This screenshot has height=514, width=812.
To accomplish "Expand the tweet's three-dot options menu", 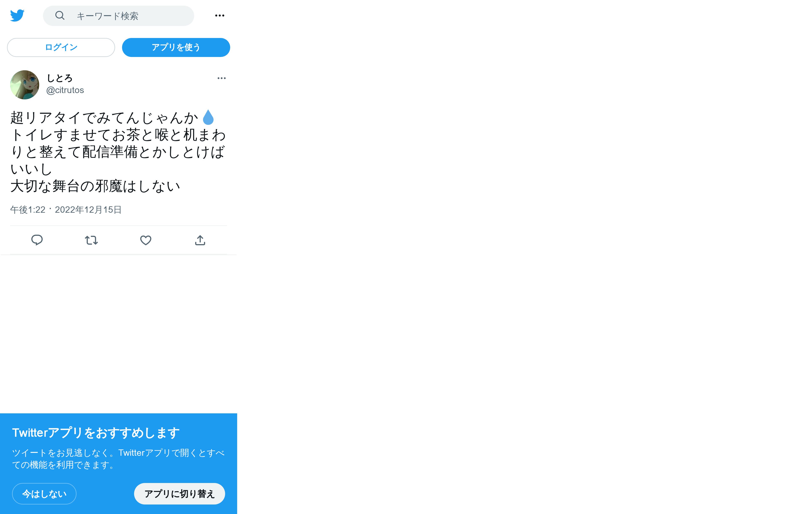I will (x=222, y=78).
